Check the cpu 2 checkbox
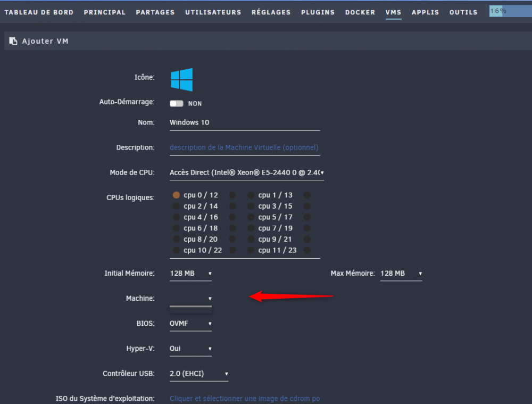This screenshot has width=532, height=404. (176, 206)
